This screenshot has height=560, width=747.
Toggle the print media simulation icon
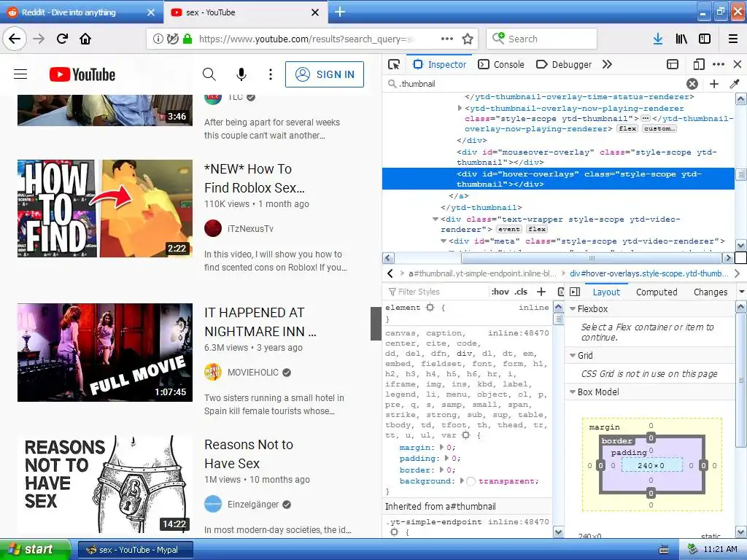[561, 292]
